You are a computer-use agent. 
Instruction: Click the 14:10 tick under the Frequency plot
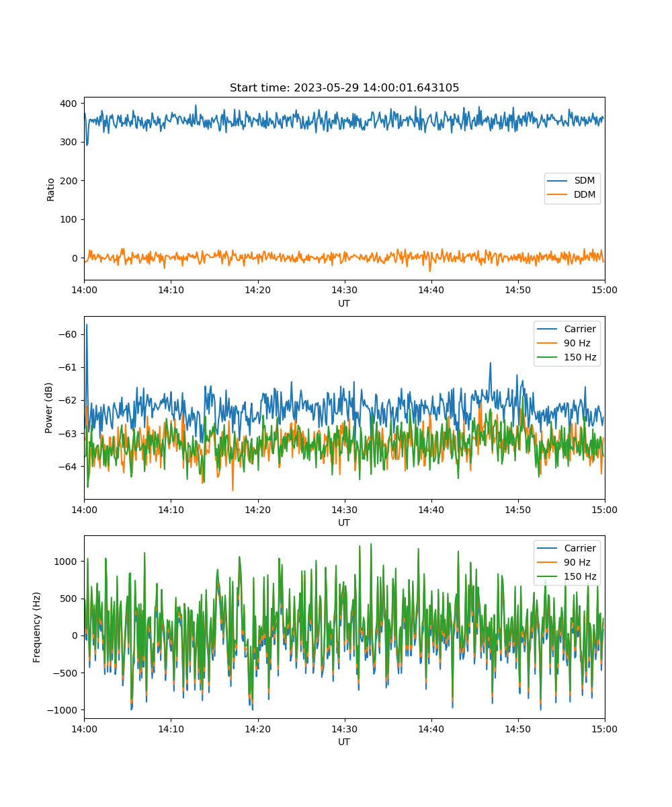tap(171, 728)
